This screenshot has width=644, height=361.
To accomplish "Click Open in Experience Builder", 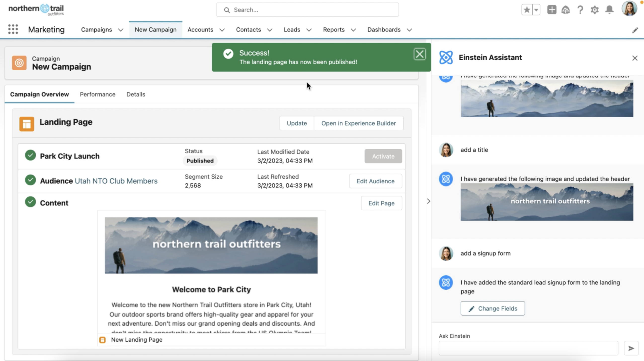I will [358, 123].
